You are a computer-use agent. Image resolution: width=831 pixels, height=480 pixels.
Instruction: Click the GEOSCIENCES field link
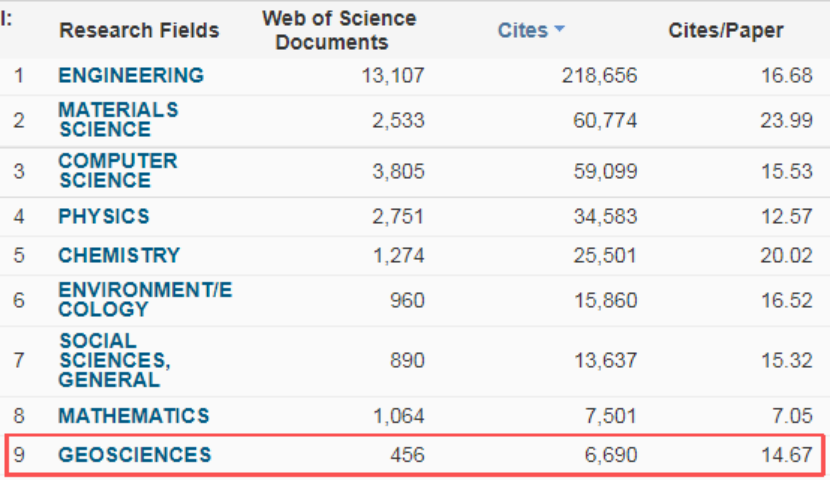134,455
